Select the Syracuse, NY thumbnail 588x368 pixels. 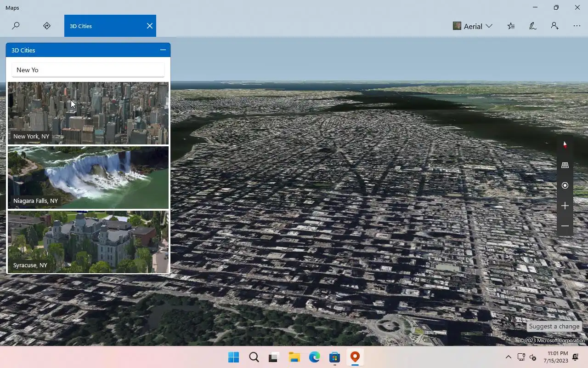coord(88,242)
